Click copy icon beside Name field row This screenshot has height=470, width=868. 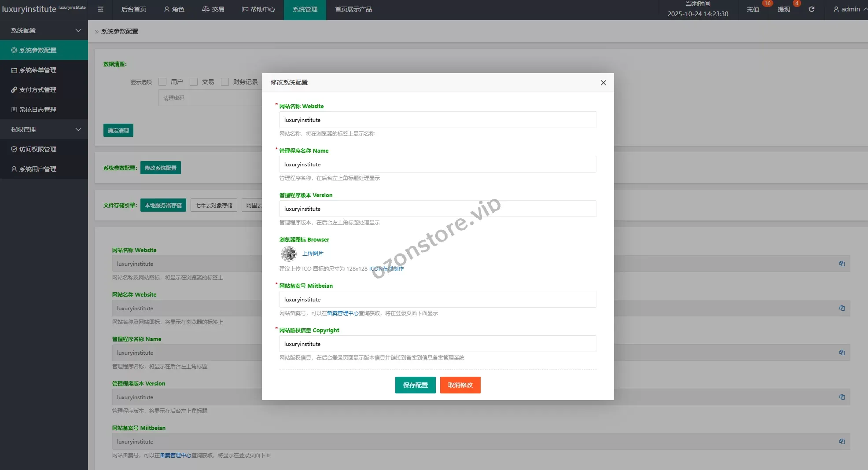coord(842,352)
